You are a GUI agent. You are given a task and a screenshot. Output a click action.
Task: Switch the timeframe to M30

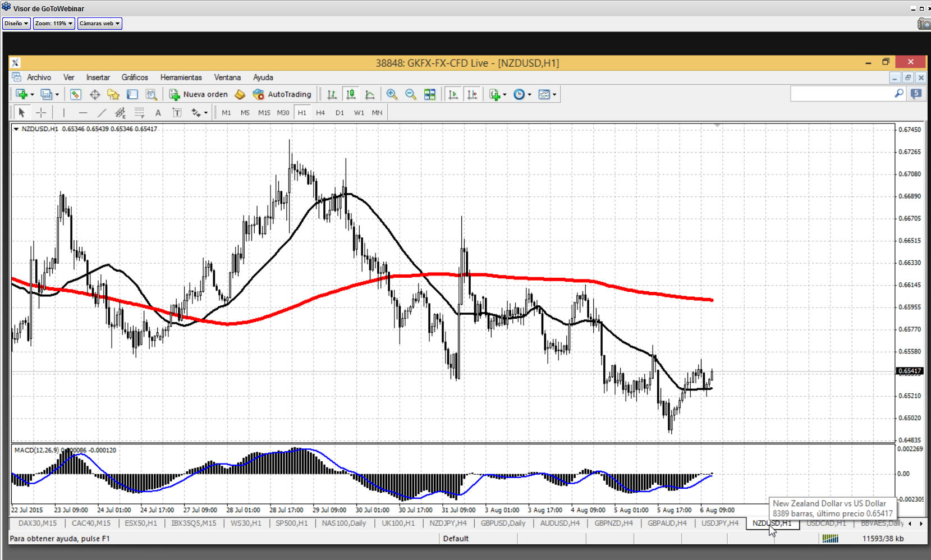pyautogui.click(x=283, y=113)
